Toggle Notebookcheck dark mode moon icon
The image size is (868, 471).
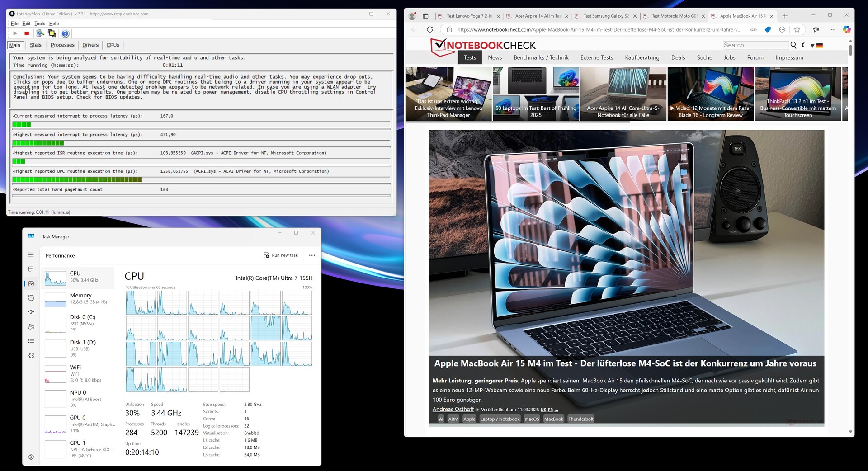803,45
